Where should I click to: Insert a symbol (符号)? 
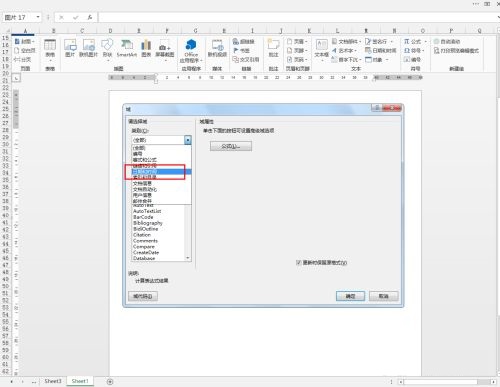pyautogui.click(x=414, y=50)
